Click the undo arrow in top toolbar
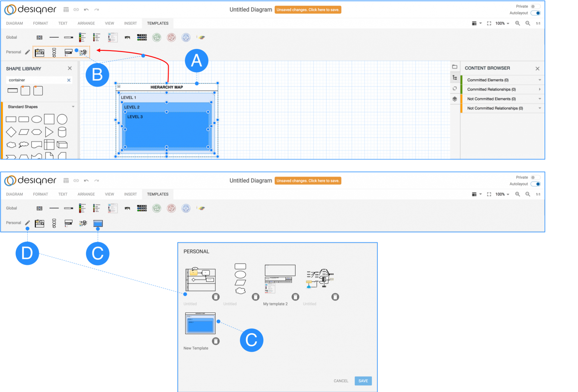The image size is (578, 392). pos(86,10)
